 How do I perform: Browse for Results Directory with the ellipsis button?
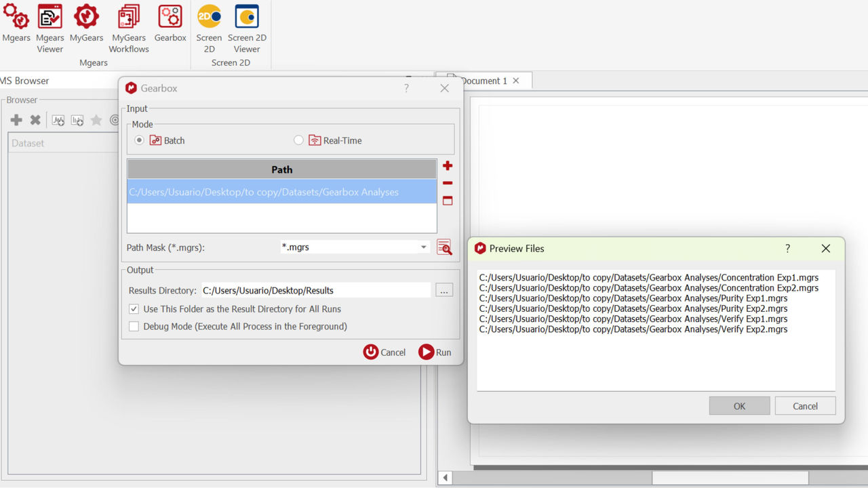click(444, 290)
